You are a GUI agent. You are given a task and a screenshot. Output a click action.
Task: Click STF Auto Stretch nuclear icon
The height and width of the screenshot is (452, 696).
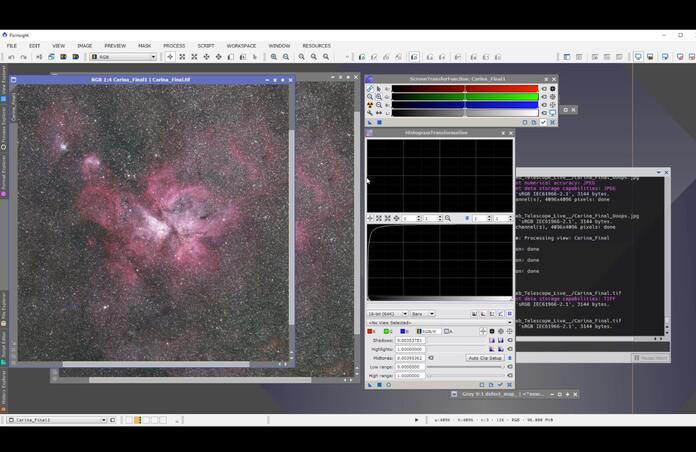pyautogui.click(x=370, y=105)
